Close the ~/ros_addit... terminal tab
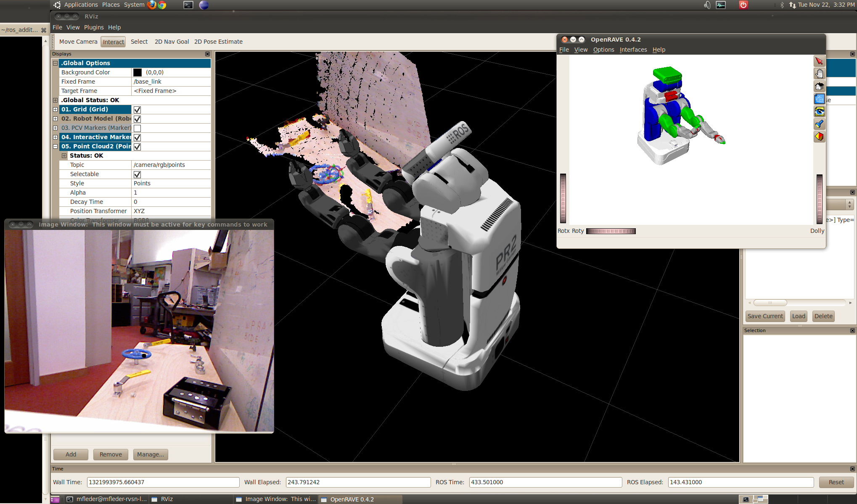857x504 pixels. 44,30
